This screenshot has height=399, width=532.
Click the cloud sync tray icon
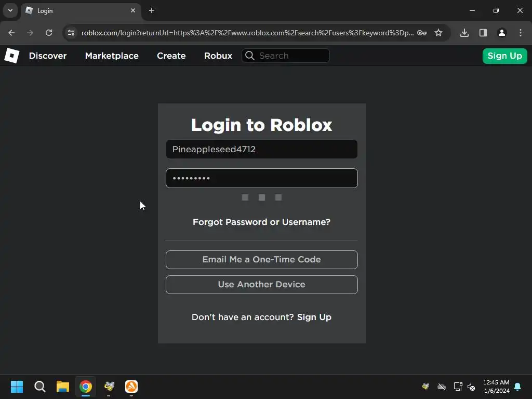442,387
